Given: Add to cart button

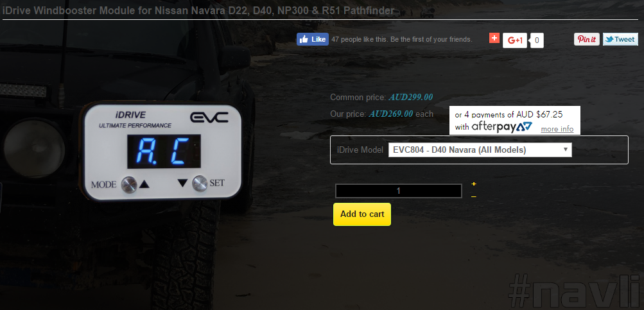Looking at the screenshot, I should tap(362, 214).
